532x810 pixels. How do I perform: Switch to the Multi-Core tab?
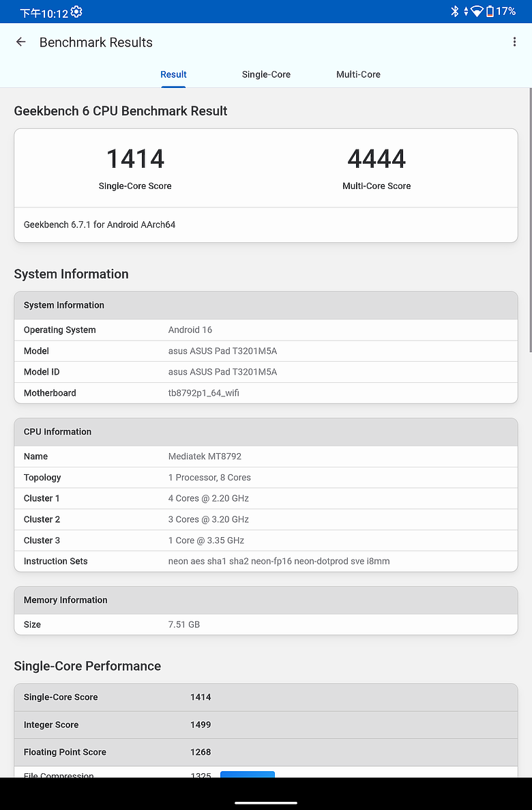(x=359, y=74)
